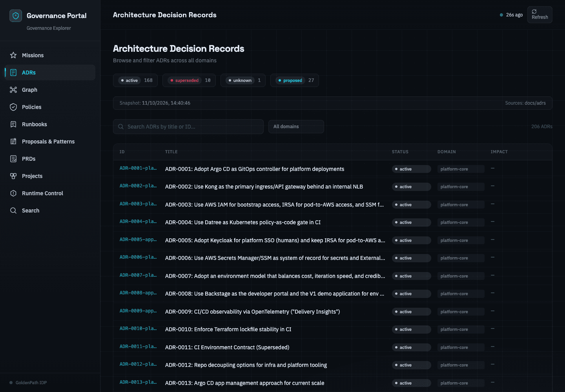Open the ADR-0009-app… ID link

tap(138, 311)
